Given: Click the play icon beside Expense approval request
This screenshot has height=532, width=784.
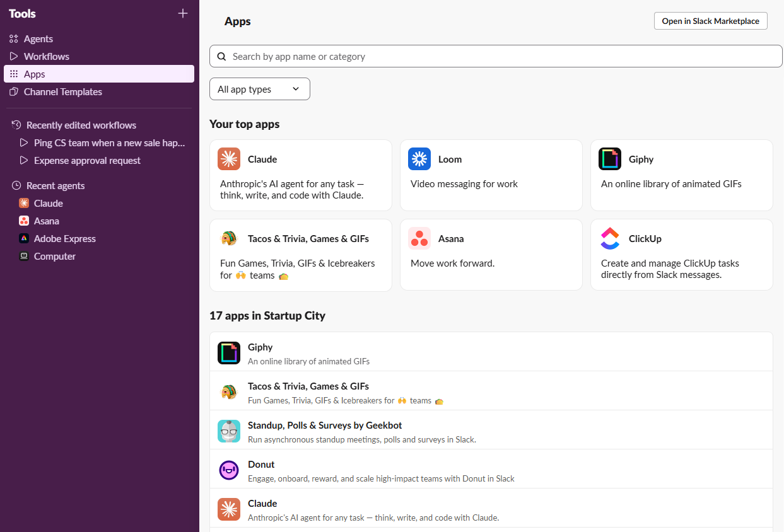Looking at the screenshot, I should click(24, 161).
